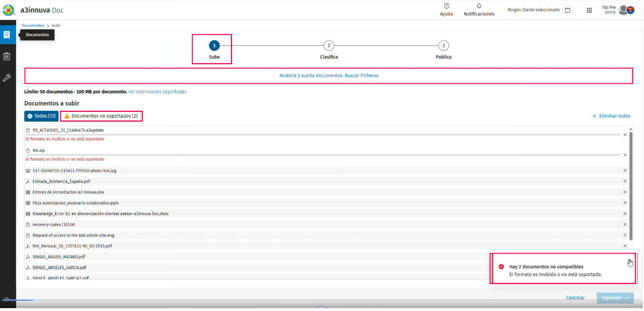644x311 pixels.
Task: Remove PD_ACT.A3GES_20_21484476.a3update from the list
Action: click(624, 135)
